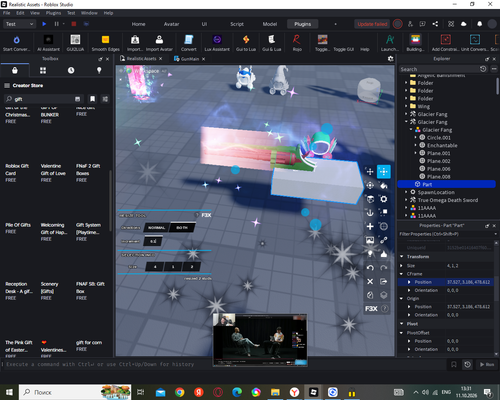The image size is (500, 400).
Task: Switch to the Home ribbon tab
Action: pyautogui.click(x=138, y=24)
